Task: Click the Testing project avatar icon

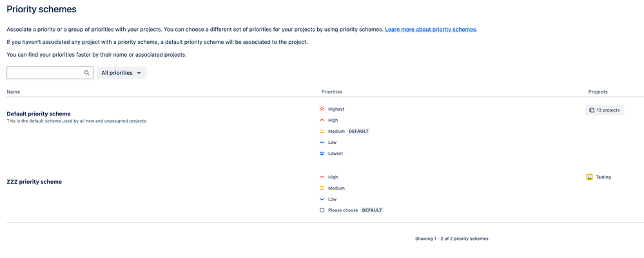Action: click(589, 177)
